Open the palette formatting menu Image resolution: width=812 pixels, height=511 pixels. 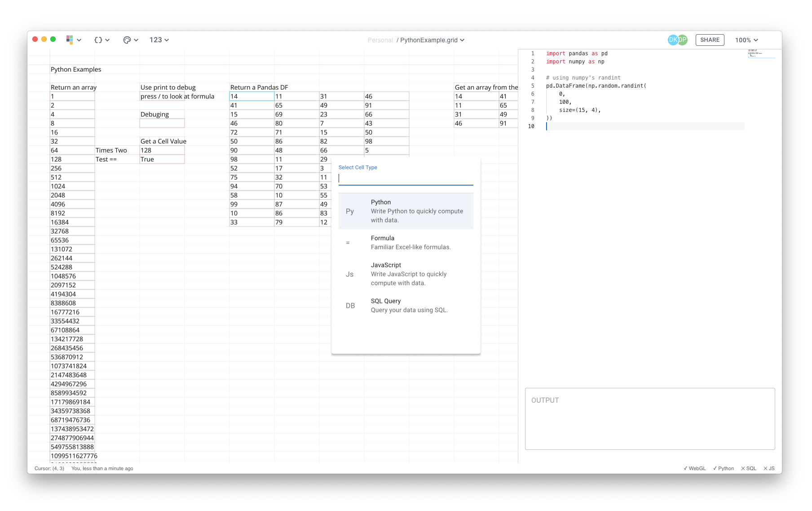tap(130, 40)
